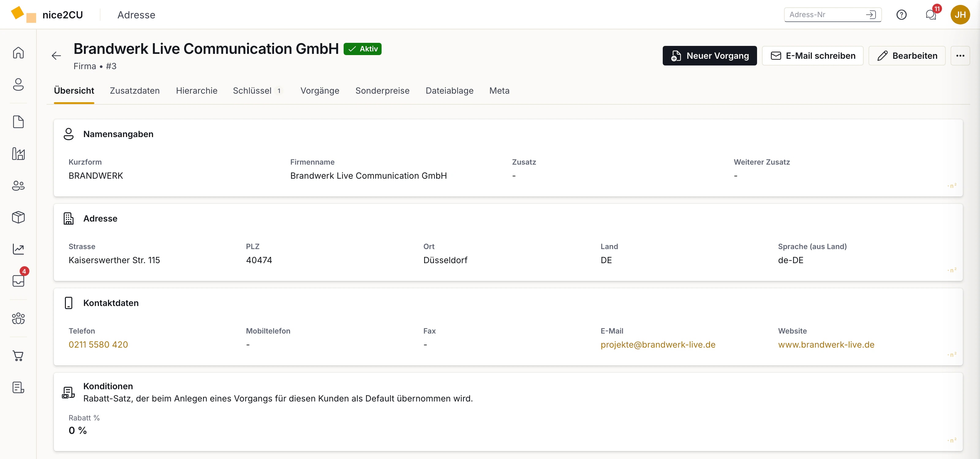Open the document page sidebar icon
This screenshot has width=980, height=459.
coord(18,122)
